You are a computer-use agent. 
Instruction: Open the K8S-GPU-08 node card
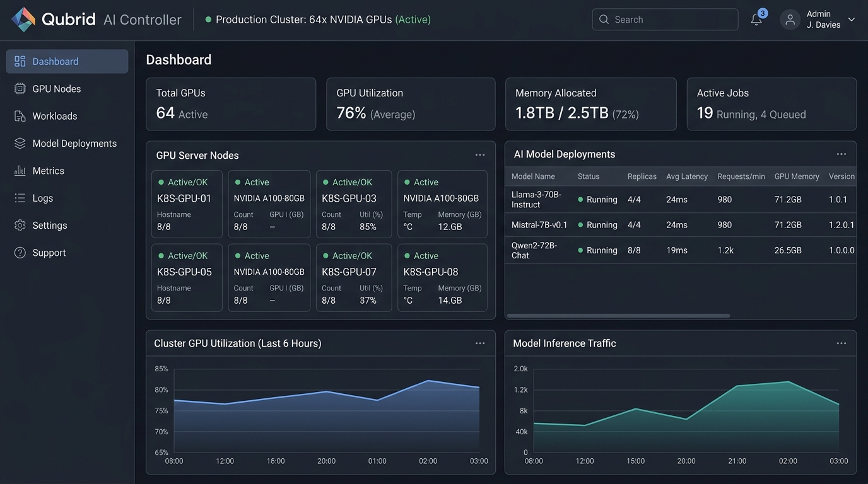442,277
